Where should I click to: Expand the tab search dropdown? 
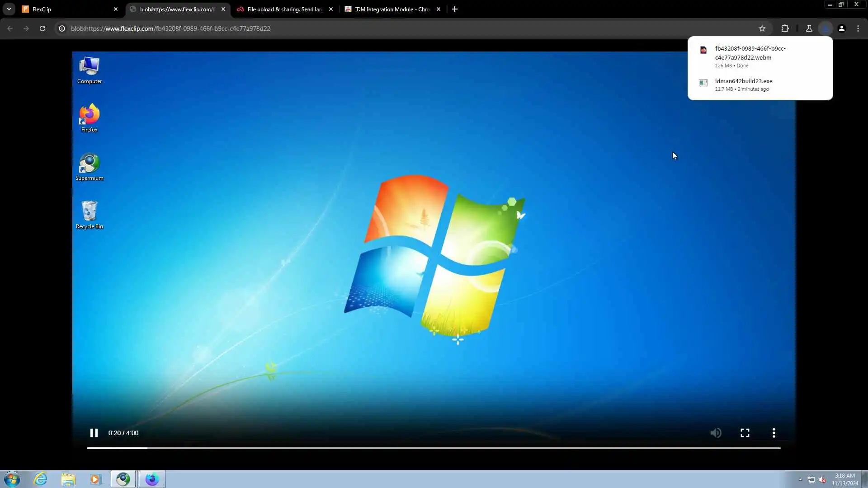point(9,9)
